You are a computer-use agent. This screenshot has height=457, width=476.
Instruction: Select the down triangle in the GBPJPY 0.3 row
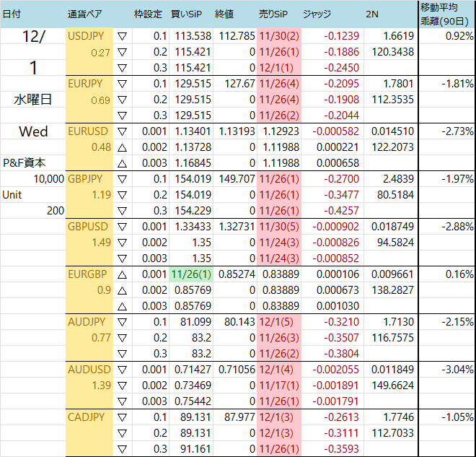point(122,212)
